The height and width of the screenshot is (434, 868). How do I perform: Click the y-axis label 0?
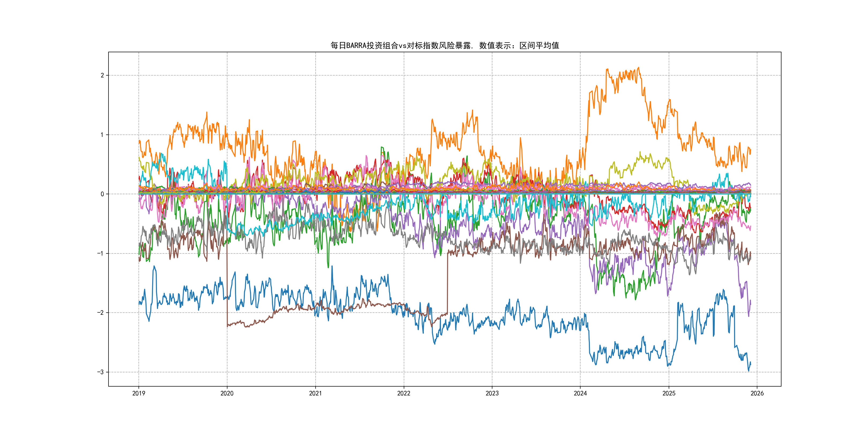click(102, 194)
